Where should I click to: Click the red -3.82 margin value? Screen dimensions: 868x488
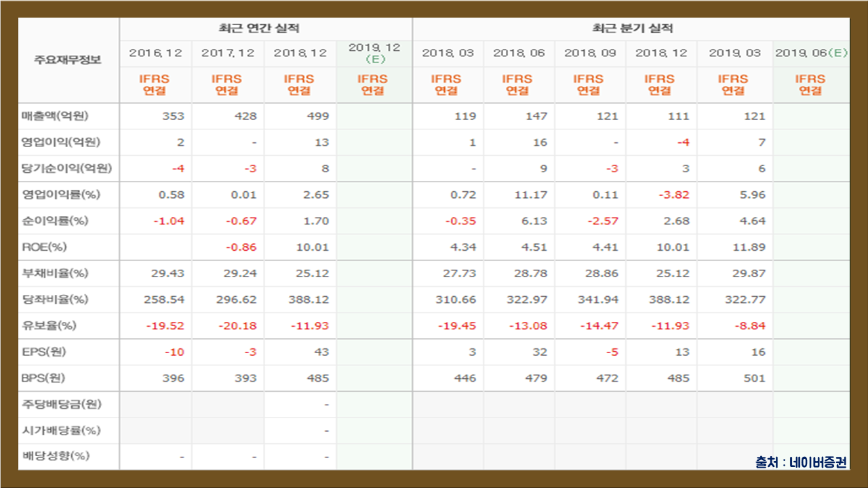click(674, 195)
